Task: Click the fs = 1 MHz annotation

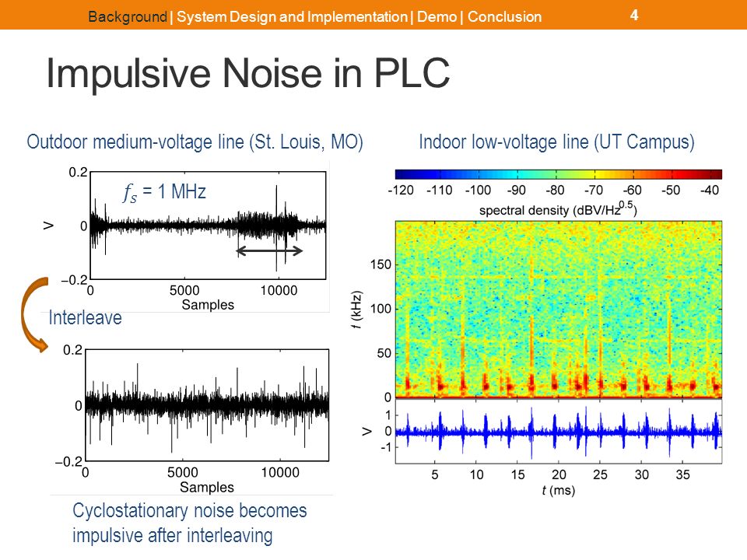Action: pyautogui.click(x=164, y=192)
